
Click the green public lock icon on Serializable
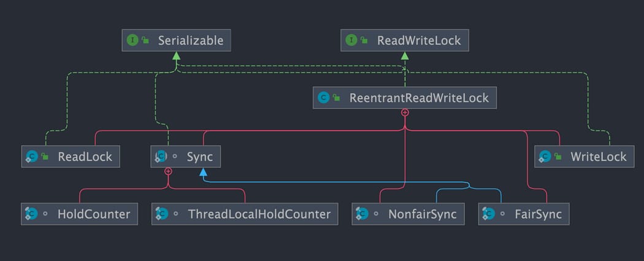click(145, 40)
